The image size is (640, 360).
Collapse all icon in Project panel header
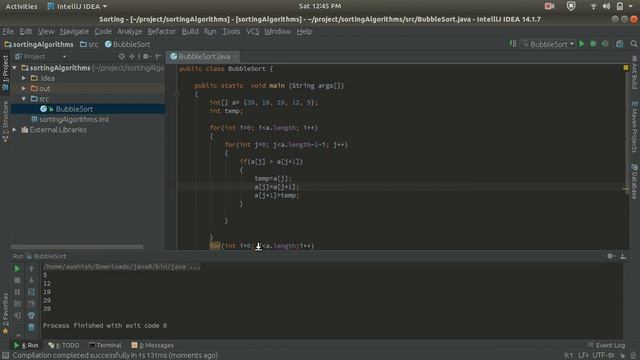(132, 56)
